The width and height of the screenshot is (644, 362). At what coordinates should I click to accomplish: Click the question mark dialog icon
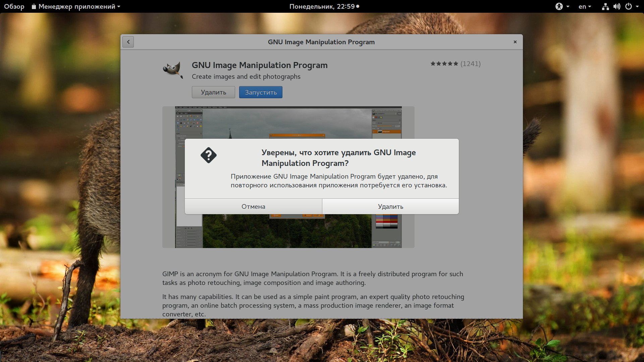tap(209, 155)
